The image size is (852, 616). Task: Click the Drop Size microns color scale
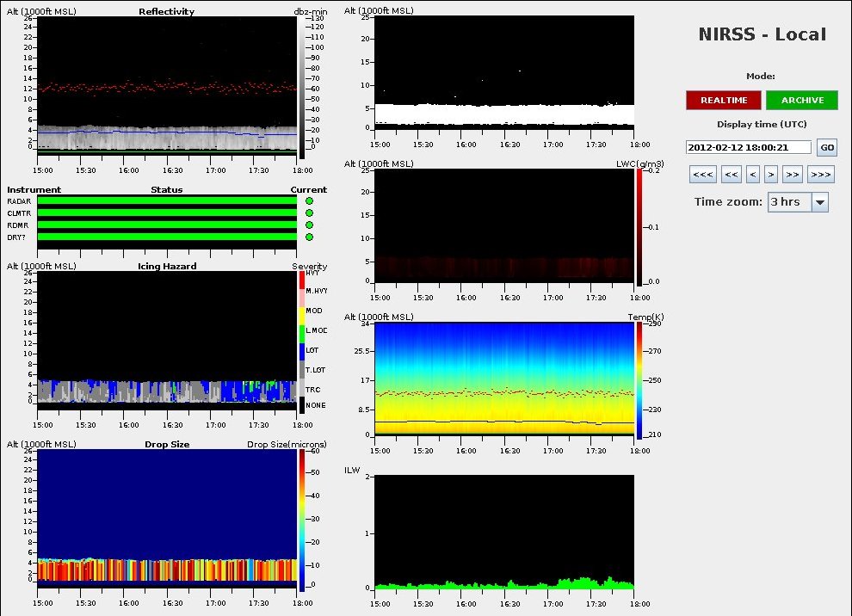click(x=301, y=520)
